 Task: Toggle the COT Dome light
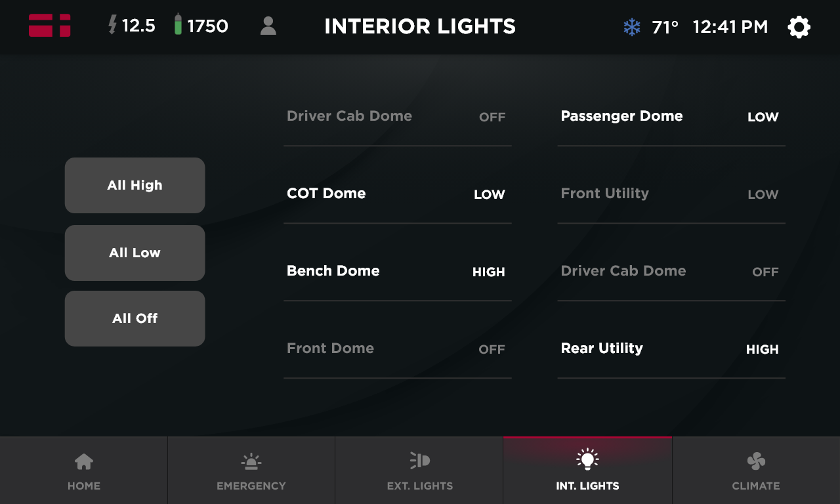[397, 194]
